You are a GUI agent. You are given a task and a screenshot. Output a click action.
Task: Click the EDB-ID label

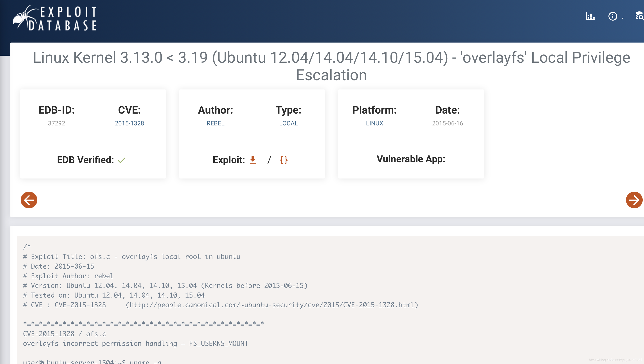coord(57,110)
